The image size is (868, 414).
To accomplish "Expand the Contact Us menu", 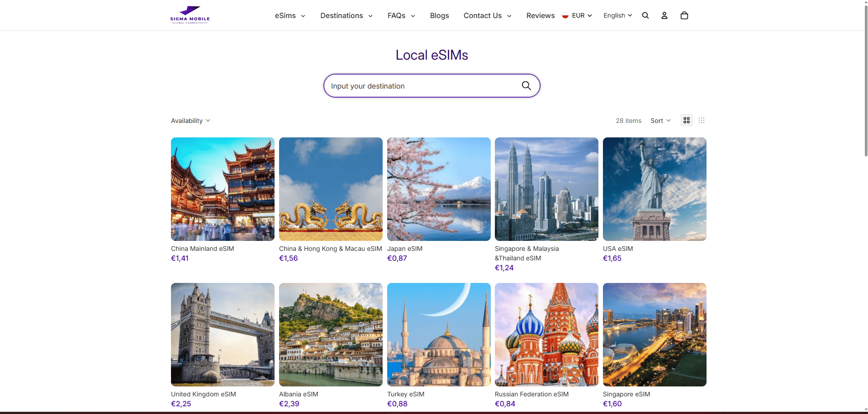I will pos(488,15).
